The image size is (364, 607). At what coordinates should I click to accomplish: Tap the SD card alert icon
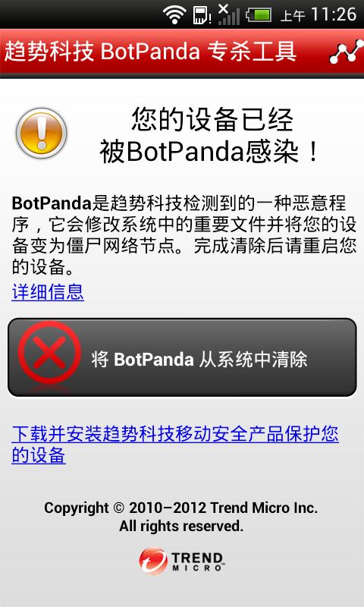(x=202, y=14)
